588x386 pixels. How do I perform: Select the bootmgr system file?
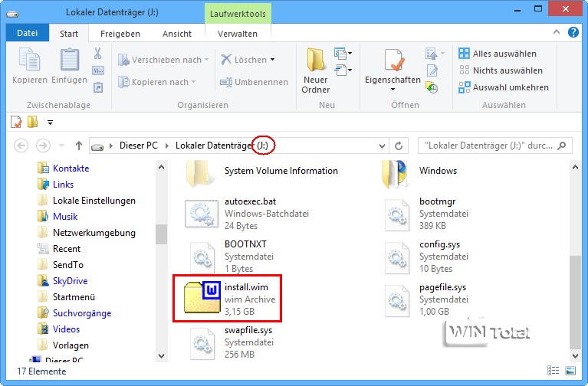tap(428, 214)
